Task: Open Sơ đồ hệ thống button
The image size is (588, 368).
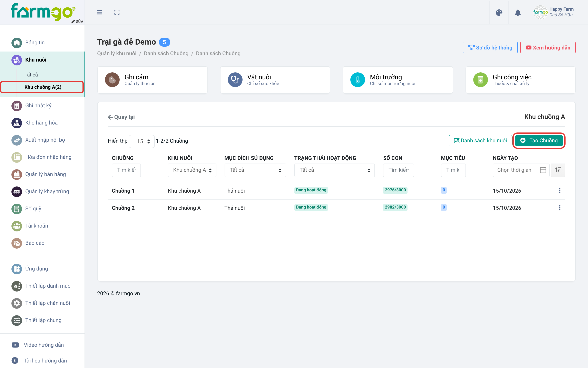Action: [x=490, y=47]
